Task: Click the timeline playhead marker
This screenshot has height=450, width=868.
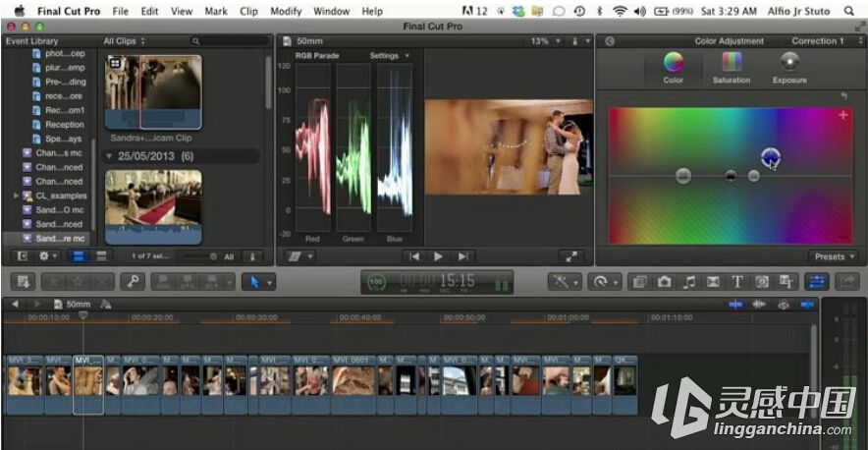Action: (x=83, y=314)
